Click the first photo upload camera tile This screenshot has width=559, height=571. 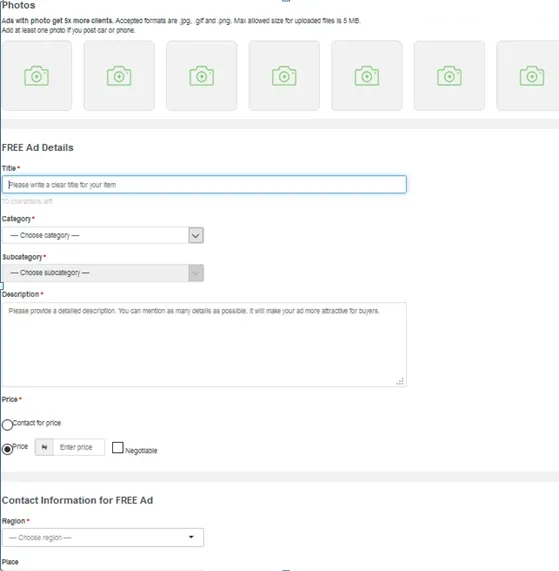coord(37,75)
